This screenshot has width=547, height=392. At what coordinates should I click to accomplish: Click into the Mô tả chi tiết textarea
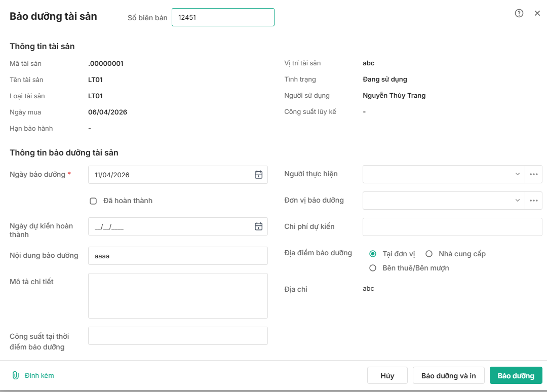tap(178, 296)
